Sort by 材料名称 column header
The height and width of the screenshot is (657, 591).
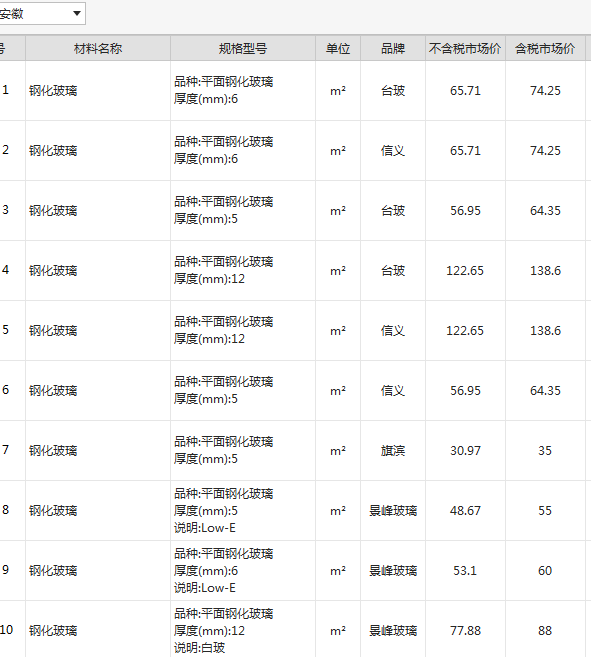click(x=98, y=49)
